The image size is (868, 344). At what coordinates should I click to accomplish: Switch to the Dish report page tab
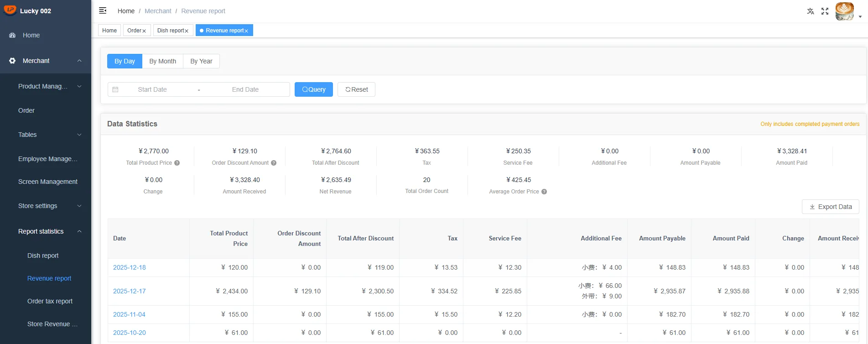pos(171,31)
